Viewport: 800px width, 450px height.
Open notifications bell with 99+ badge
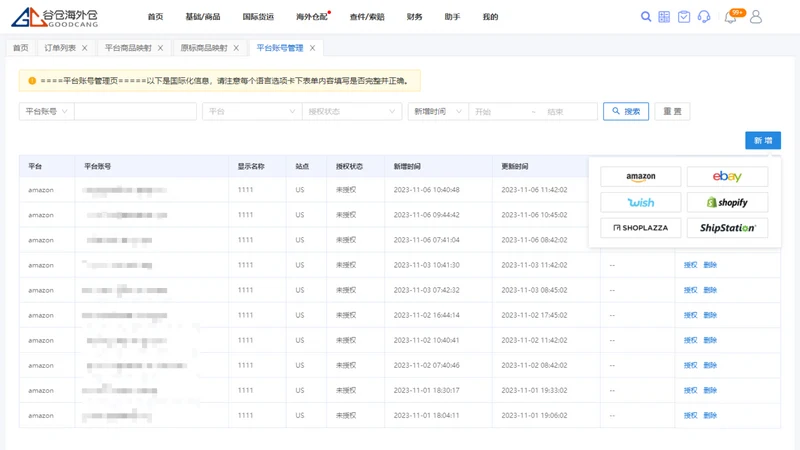click(x=733, y=16)
